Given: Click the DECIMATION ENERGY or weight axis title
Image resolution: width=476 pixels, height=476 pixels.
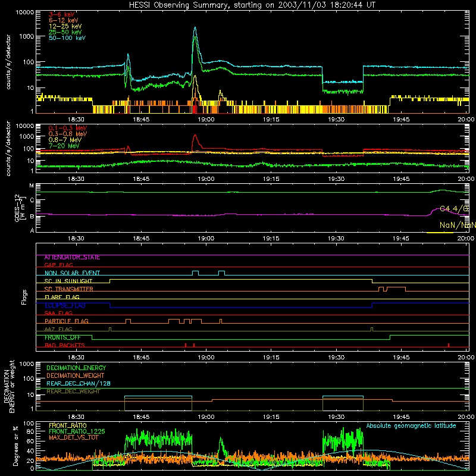Looking at the screenshot, I should click(9, 386).
